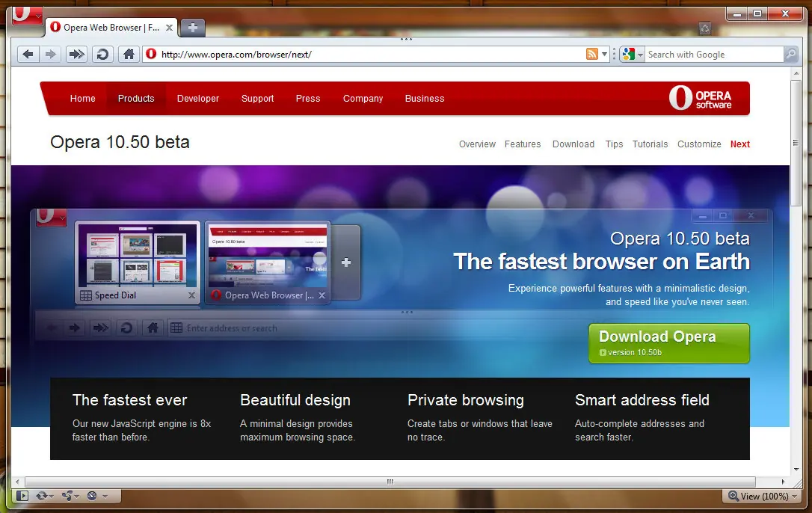The height and width of the screenshot is (513, 812).
Task: Click the Opera Link sync icon
Action: click(x=41, y=496)
